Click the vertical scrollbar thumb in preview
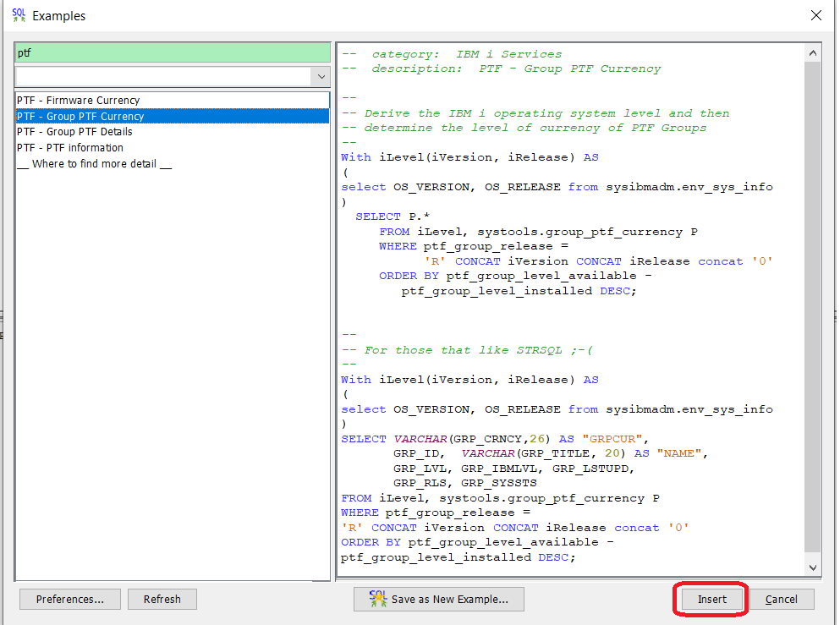The width and height of the screenshot is (840, 625). pyautogui.click(x=813, y=306)
